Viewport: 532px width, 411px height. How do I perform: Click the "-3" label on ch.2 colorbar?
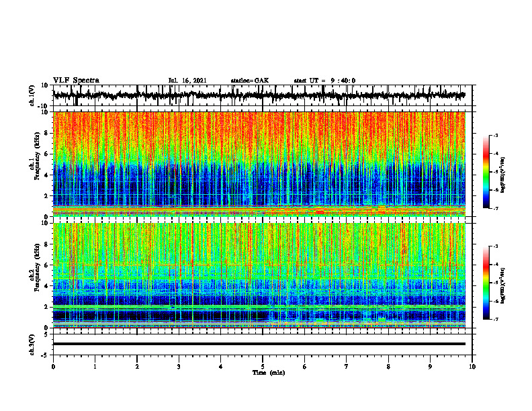[495, 246]
